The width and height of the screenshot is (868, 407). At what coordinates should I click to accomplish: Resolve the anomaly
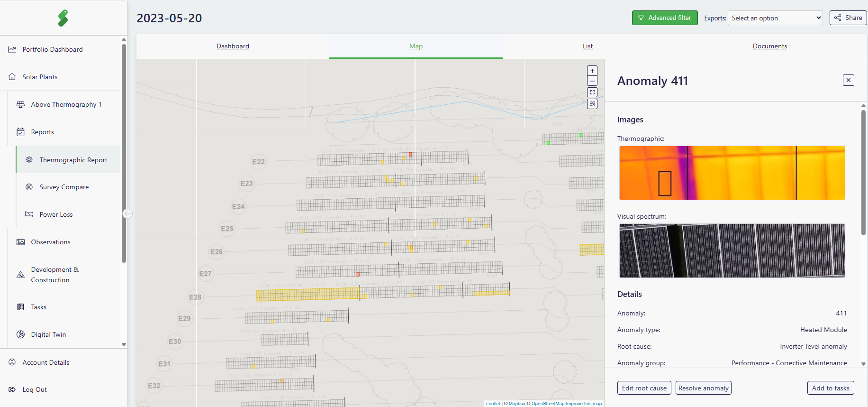703,388
